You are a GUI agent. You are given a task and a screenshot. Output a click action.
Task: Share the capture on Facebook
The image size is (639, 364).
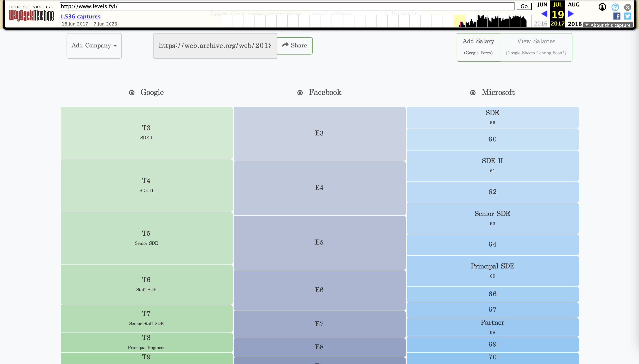point(617,16)
